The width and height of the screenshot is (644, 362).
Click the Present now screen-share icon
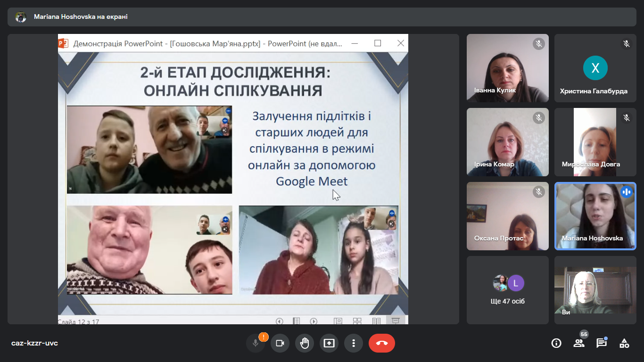[x=329, y=343]
